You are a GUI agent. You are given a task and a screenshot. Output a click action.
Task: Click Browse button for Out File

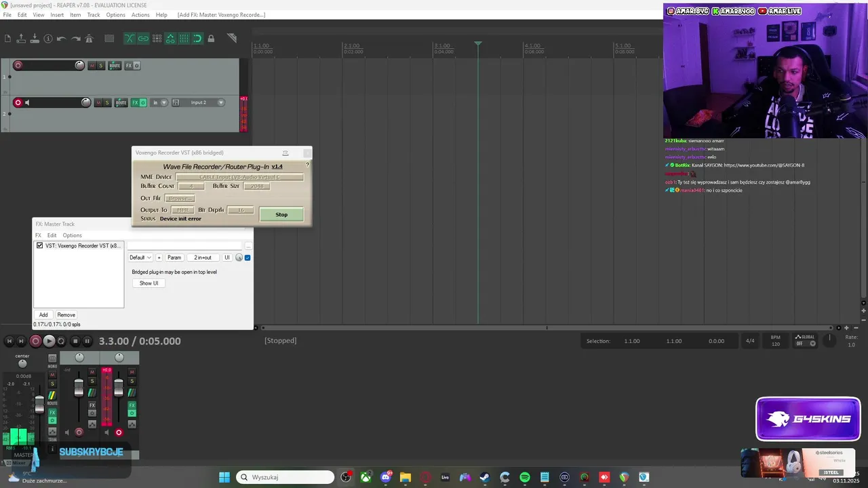[x=180, y=198]
